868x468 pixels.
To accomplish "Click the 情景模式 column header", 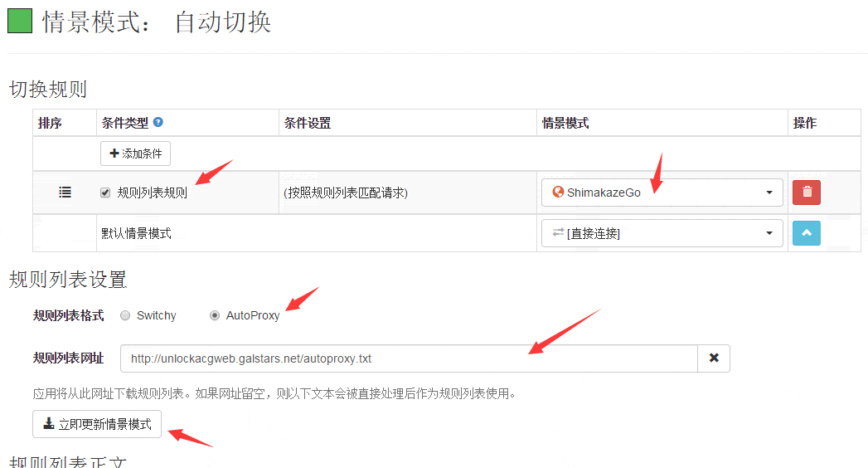I will pyautogui.click(x=565, y=123).
